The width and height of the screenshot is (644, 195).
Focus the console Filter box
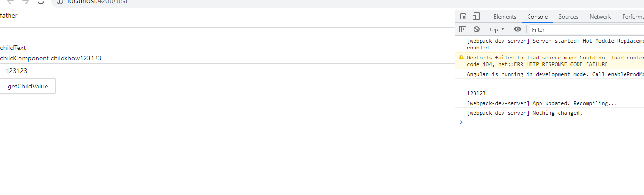[x=584, y=29]
